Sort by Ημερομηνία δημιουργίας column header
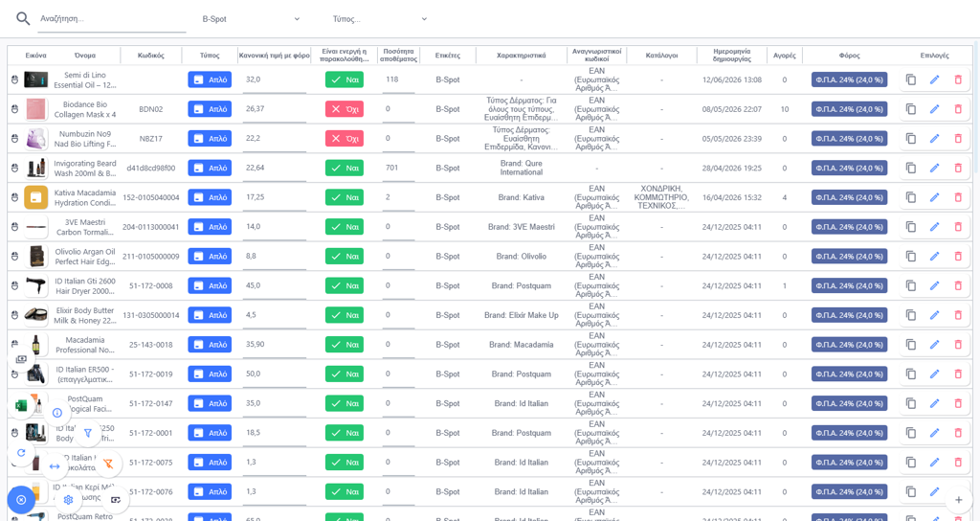 731,56
